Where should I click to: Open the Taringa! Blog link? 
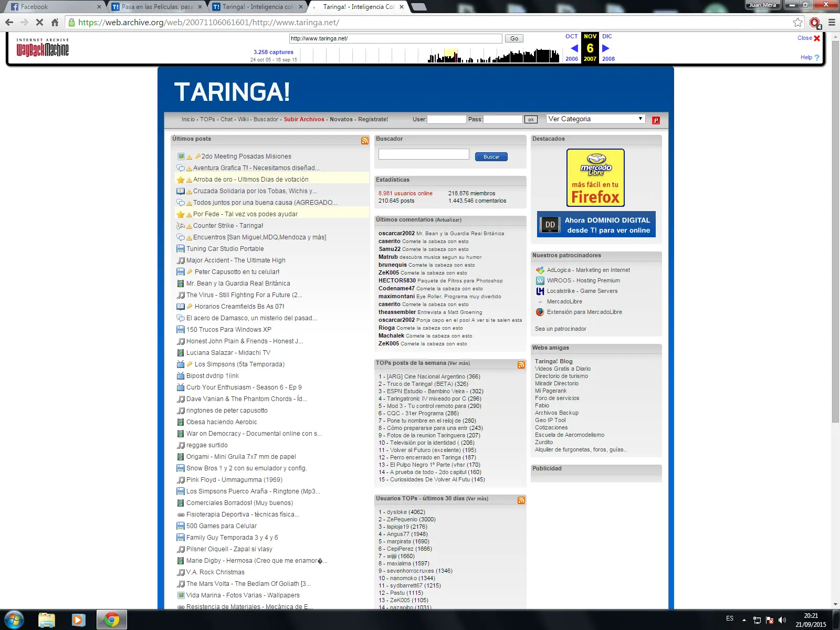click(553, 361)
